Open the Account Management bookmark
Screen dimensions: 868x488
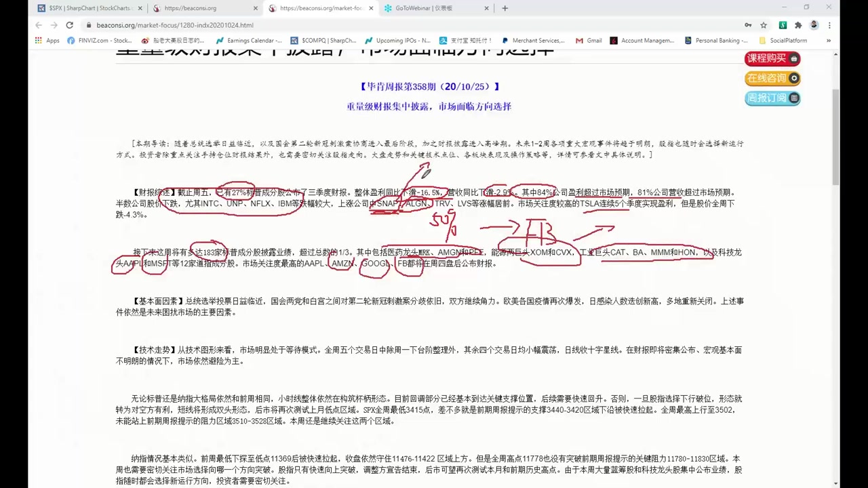(x=642, y=41)
